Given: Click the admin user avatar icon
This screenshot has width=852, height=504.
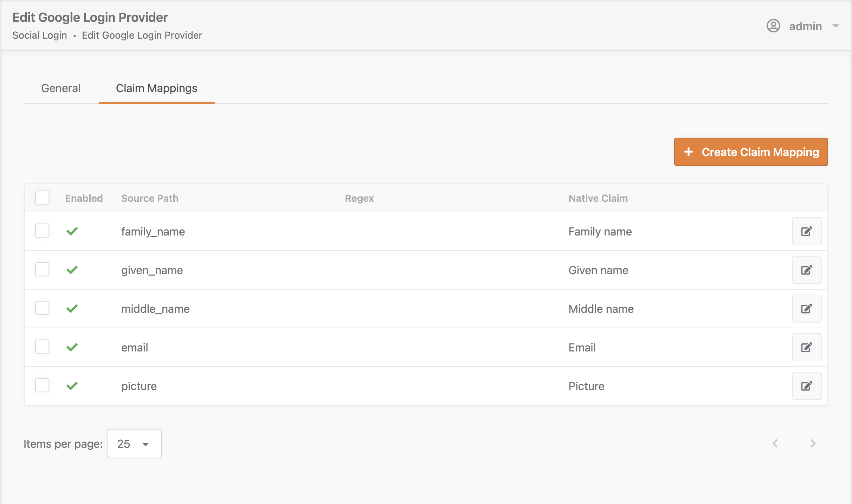Looking at the screenshot, I should [773, 26].
